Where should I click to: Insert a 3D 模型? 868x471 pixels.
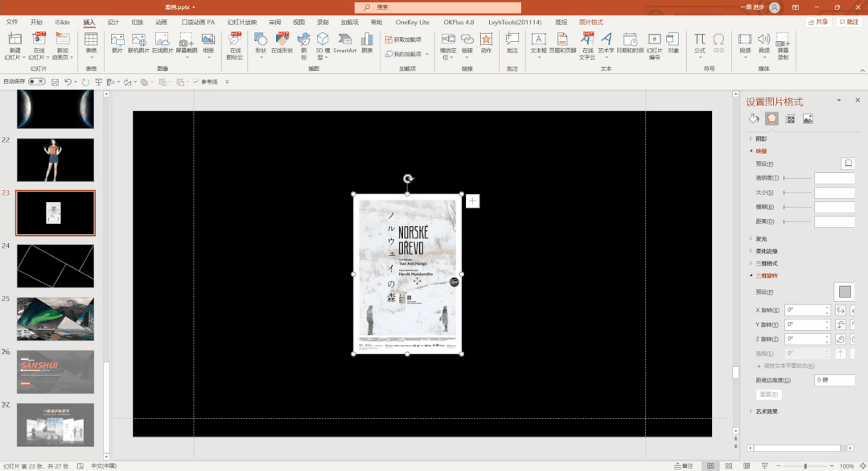coord(322,45)
